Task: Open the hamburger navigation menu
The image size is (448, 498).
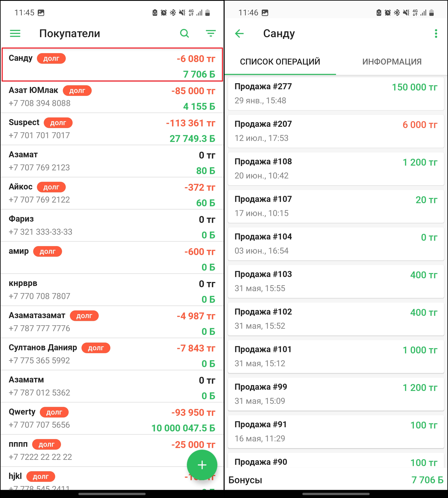Action: click(15, 33)
